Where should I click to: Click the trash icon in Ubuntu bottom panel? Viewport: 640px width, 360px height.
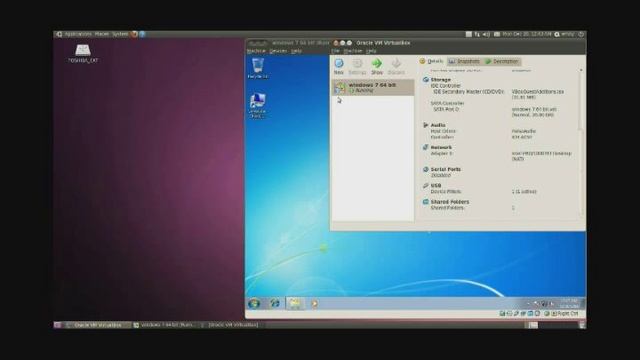582,325
